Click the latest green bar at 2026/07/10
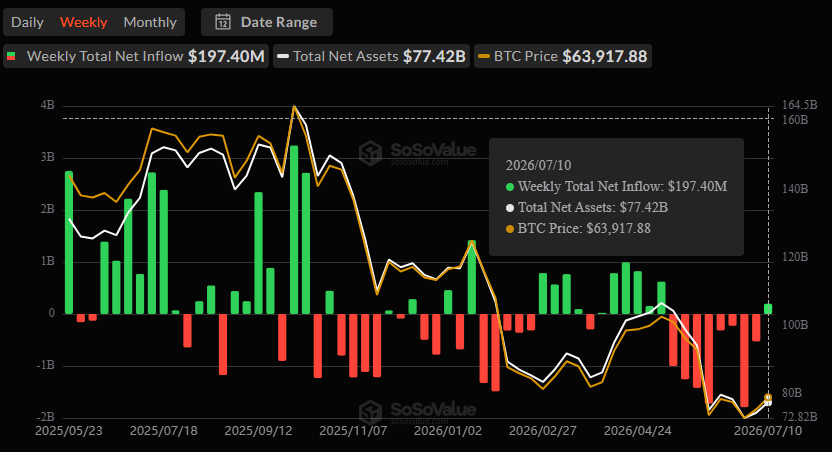 [768, 309]
